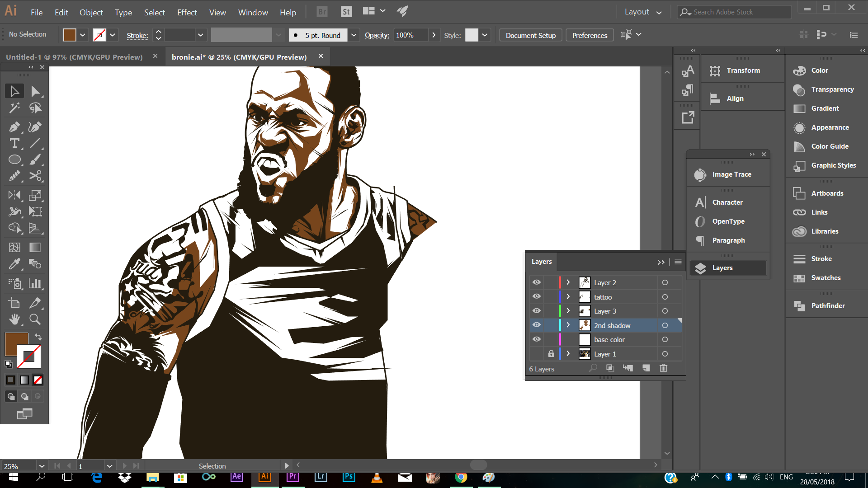Hide the 2nd shadow layer

coord(537,325)
